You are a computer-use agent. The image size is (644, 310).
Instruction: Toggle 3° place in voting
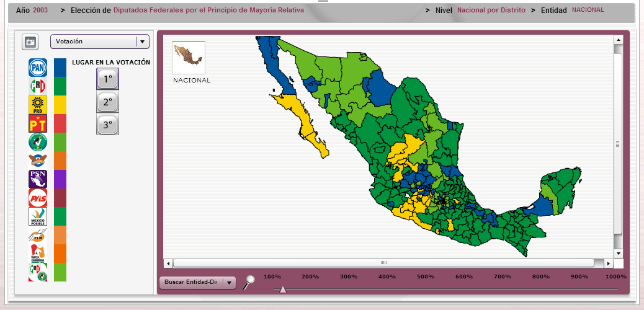click(x=107, y=125)
